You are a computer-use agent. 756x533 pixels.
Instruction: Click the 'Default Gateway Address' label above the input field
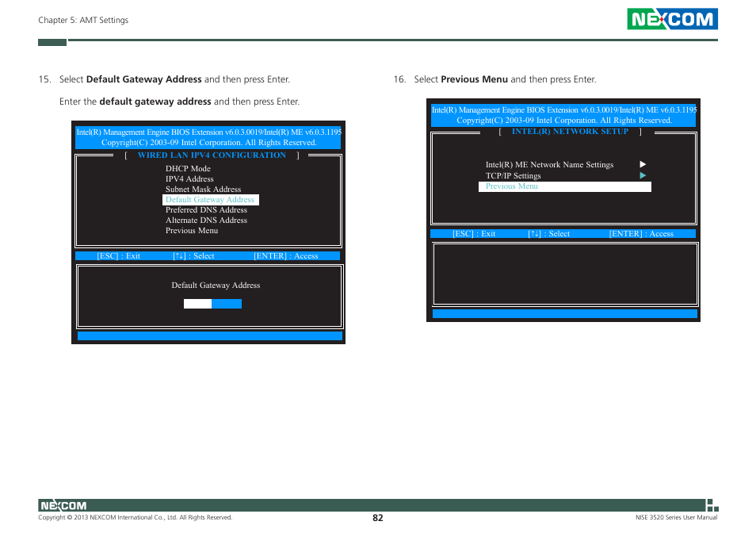coord(216,286)
